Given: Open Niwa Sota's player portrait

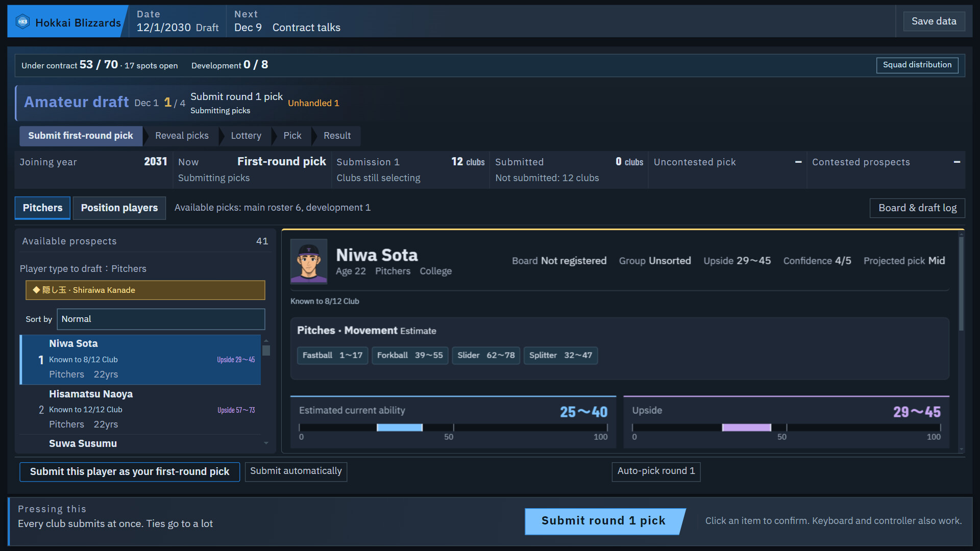Looking at the screenshot, I should tap(309, 261).
